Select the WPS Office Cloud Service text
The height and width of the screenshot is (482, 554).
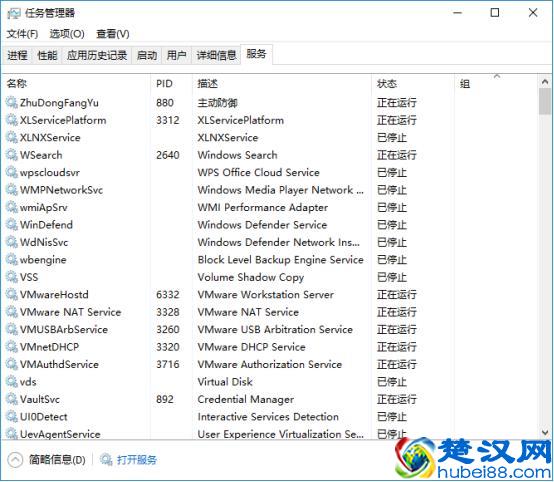pos(258,172)
